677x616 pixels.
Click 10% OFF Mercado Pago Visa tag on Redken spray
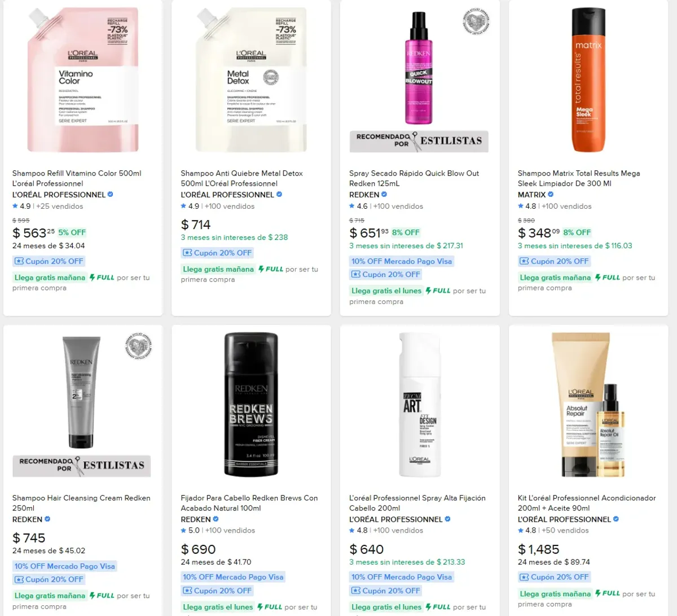tap(402, 261)
